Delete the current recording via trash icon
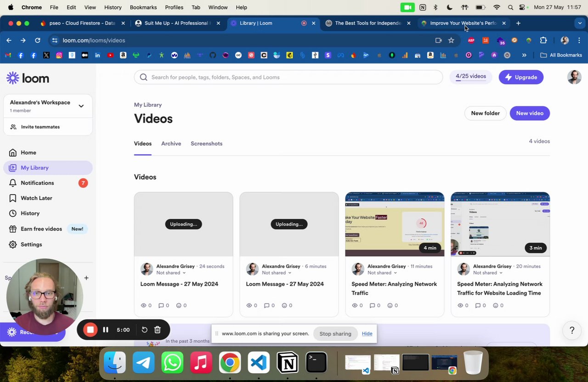 pyautogui.click(x=158, y=330)
